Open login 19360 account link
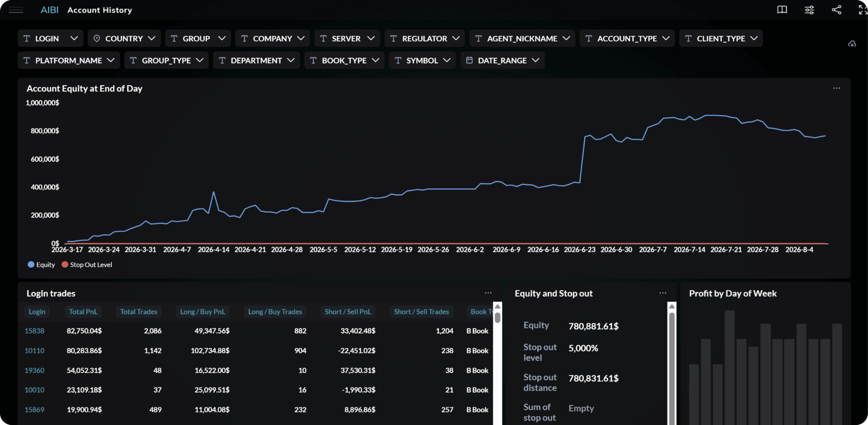868x425 pixels. pyautogui.click(x=35, y=370)
